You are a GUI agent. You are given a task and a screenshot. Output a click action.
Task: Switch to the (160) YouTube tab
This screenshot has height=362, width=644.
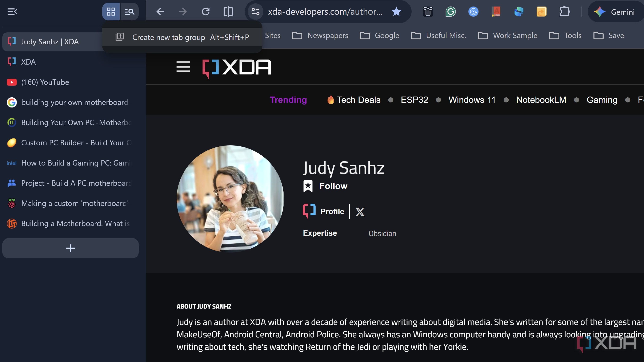71,82
